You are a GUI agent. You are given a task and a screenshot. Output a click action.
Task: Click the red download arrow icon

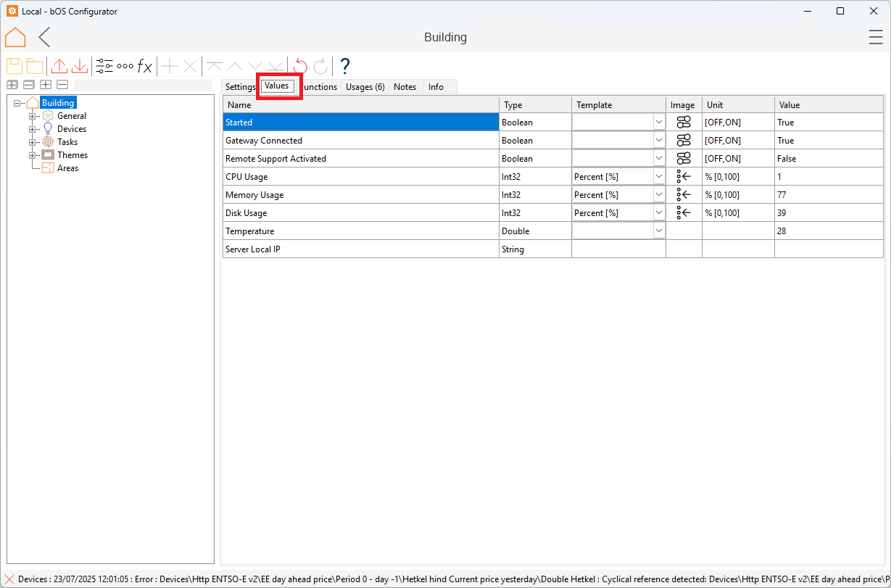(80, 66)
